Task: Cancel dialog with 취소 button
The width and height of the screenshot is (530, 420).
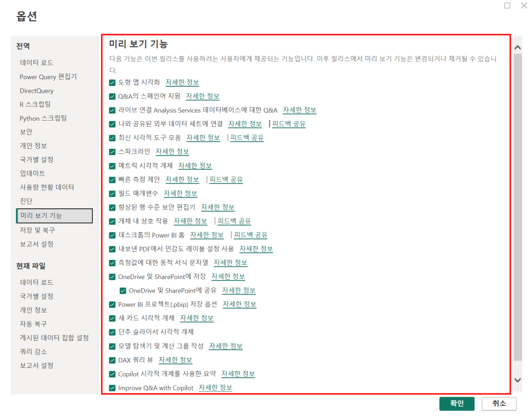Action: tap(499, 404)
